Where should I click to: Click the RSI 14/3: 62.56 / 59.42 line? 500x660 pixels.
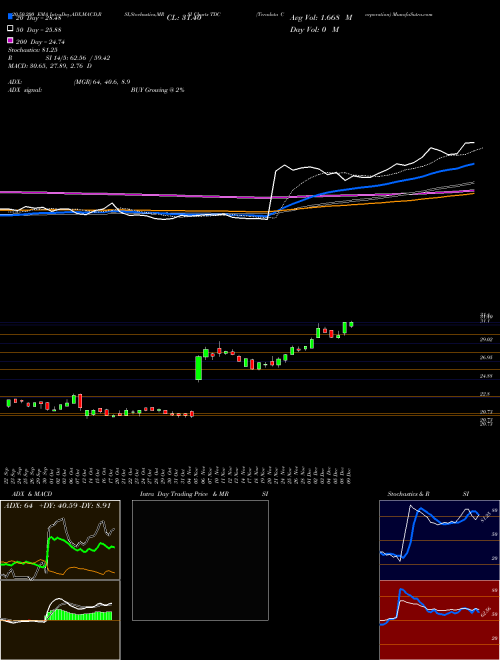pos(59,58)
